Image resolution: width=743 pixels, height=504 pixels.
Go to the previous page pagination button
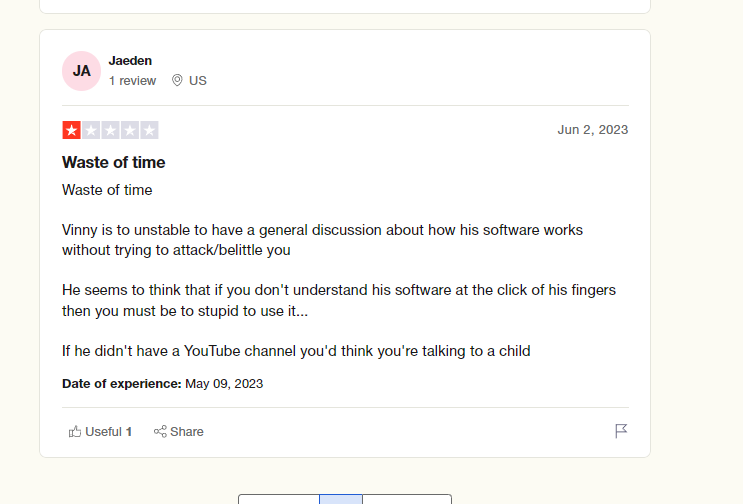pos(279,499)
